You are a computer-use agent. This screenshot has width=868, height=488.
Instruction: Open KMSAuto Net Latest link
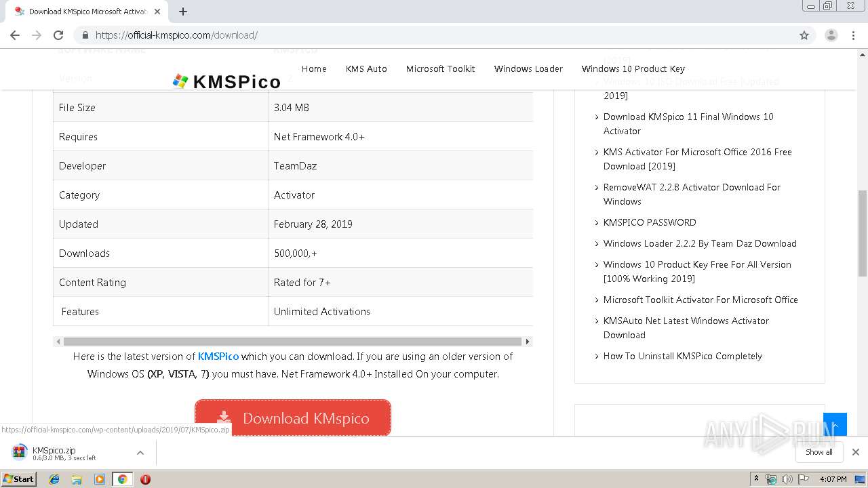coord(686,327)
